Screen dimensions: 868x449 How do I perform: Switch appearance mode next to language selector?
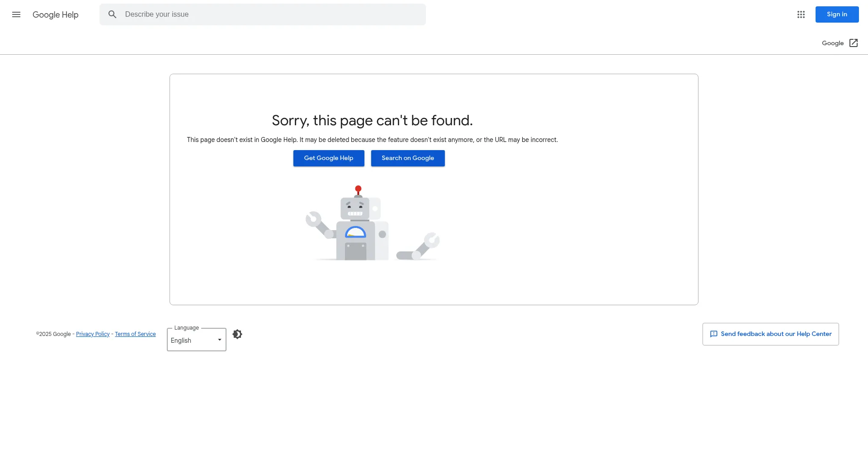click(237, 334)
